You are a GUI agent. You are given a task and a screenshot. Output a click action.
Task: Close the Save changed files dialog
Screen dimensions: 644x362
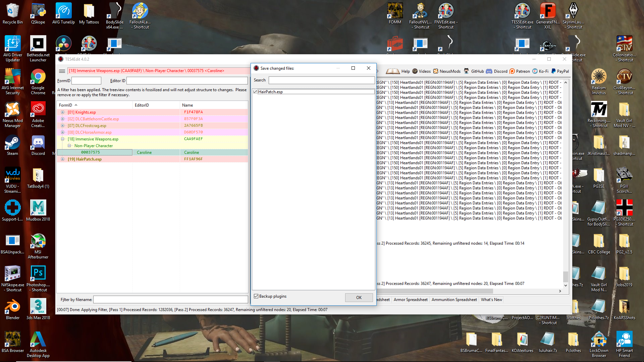pos(369,68)
